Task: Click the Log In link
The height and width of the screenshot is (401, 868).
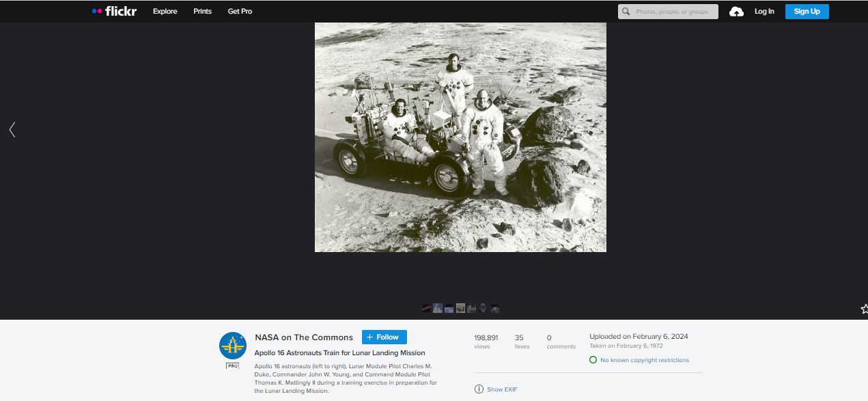Action: point(764,12)
